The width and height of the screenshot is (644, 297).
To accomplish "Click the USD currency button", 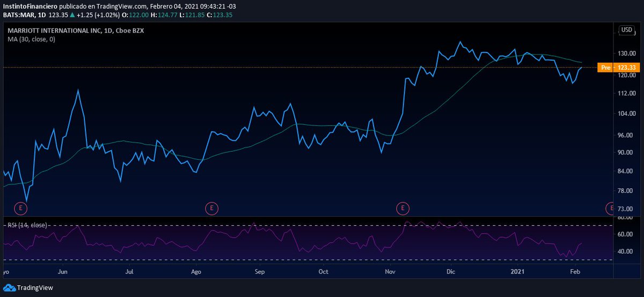I will click(627, 30).
